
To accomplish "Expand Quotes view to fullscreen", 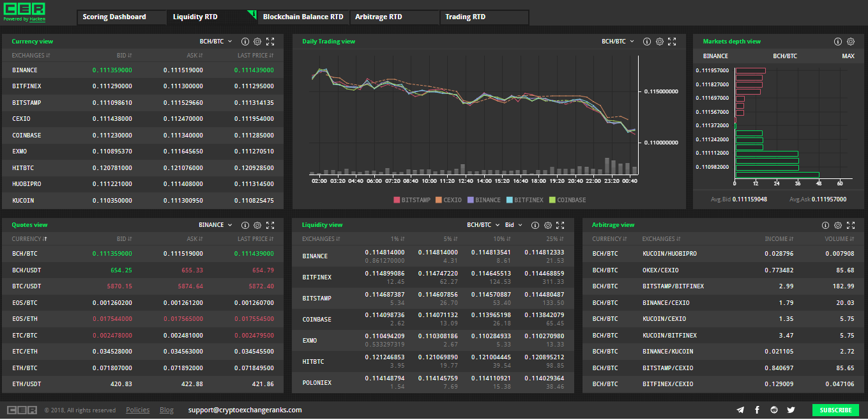I will coord(270,225).
